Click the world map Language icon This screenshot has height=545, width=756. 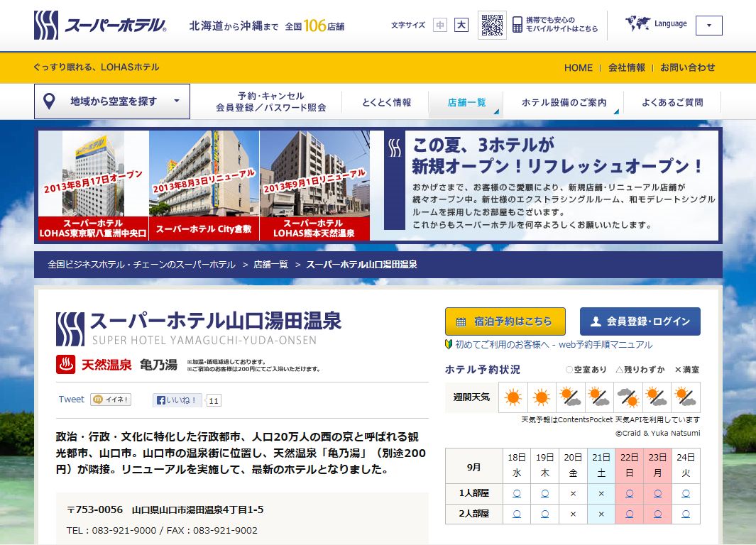[x=637, y=23]
